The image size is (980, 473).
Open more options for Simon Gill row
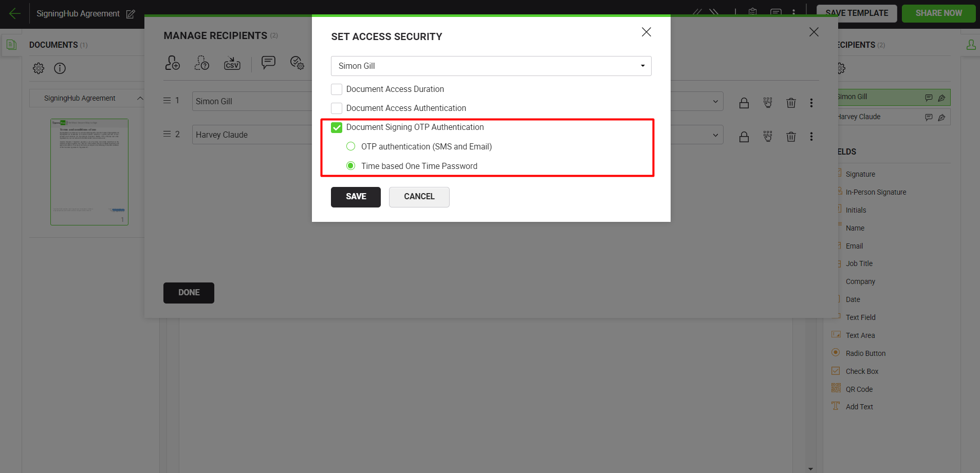click(x=811, y=103)
